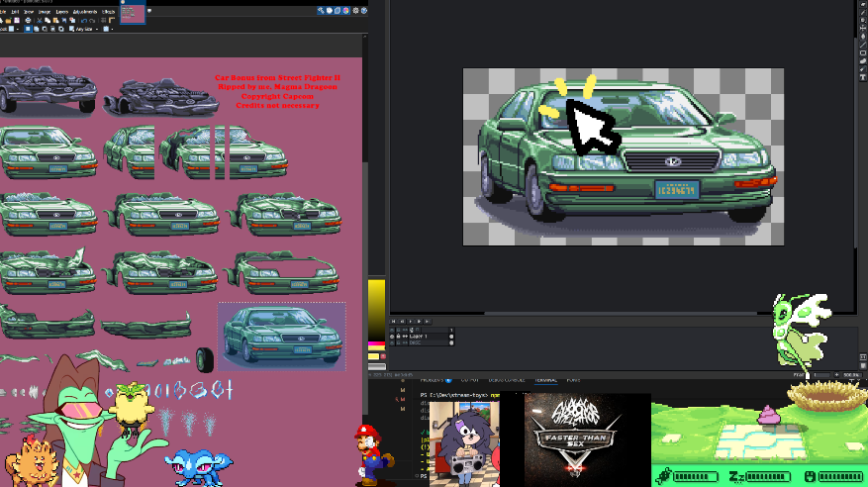This screenshot has height=487, width=868.
Task: Switch to the TERMINAL tab in VS Code
Action: click(x=545, y=380)
